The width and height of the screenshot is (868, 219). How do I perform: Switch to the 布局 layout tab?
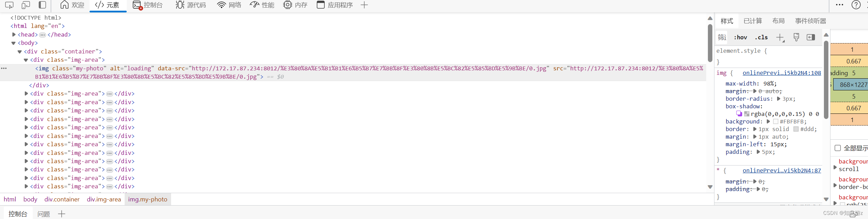[778, 21]
